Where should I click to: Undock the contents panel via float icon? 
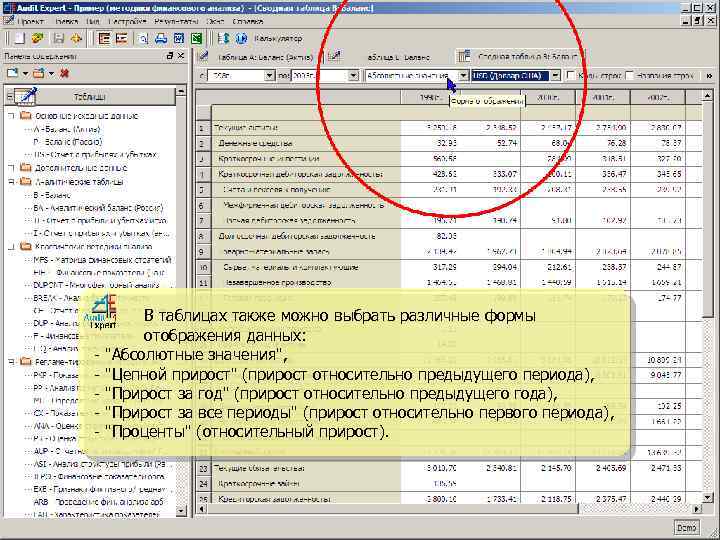169,56
